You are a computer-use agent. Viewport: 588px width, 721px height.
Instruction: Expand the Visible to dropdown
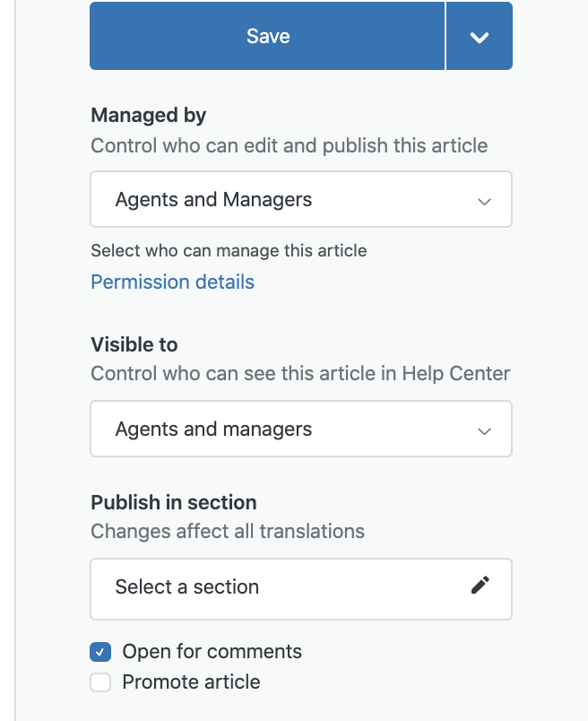click(x=300, y=429)
